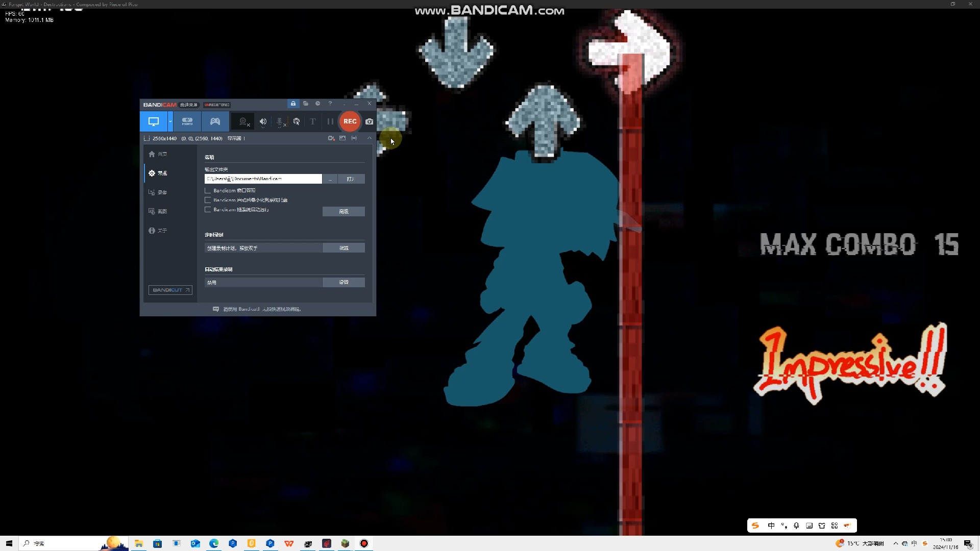Open the output folder icon in title bar
This screenshot has height=551, width=980.
305,104
